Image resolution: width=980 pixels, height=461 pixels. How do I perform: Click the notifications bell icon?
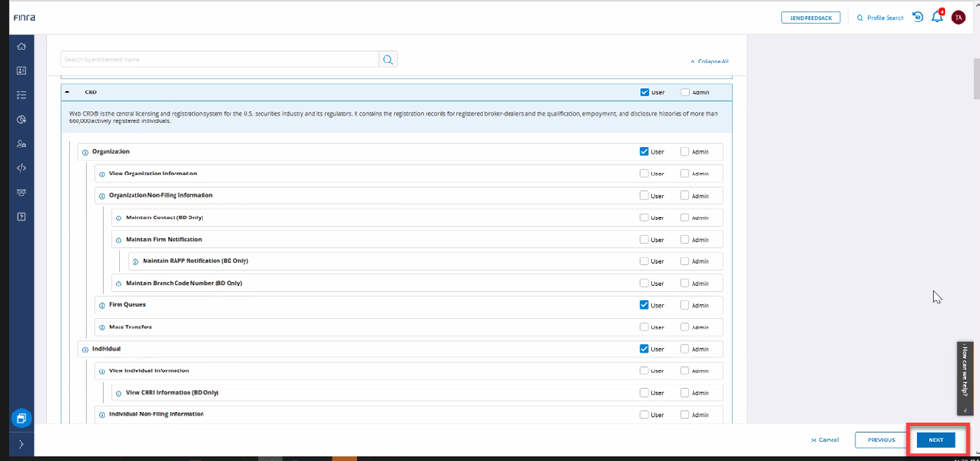(937, 17)
